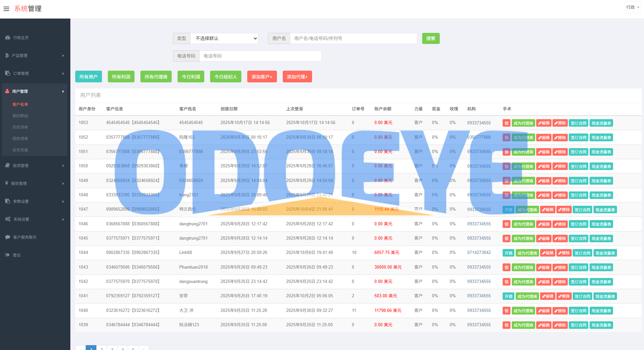Image resolution: width=644 pixels, height=350 pixels.
Task: Click 擦除 button for user 1043
Action: pyautogui.click(x=560, y=268)
